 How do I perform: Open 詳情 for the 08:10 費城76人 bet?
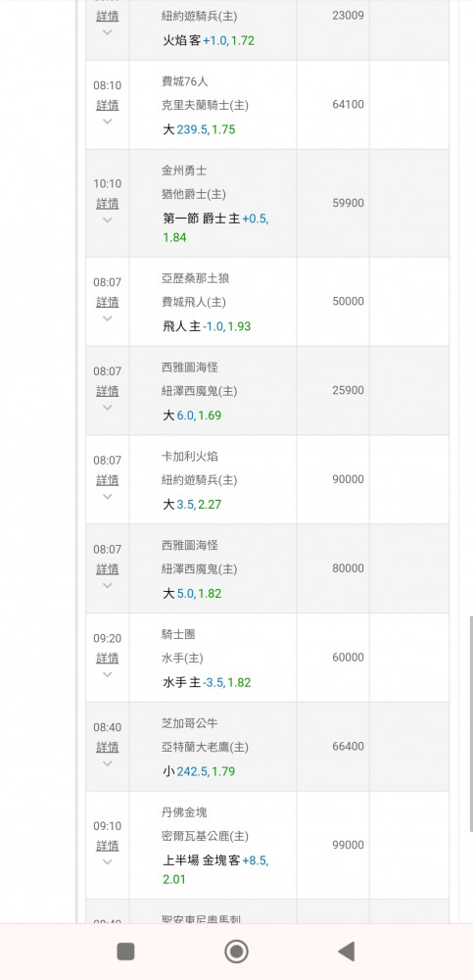pyautogui.click(x=108, y=105)
